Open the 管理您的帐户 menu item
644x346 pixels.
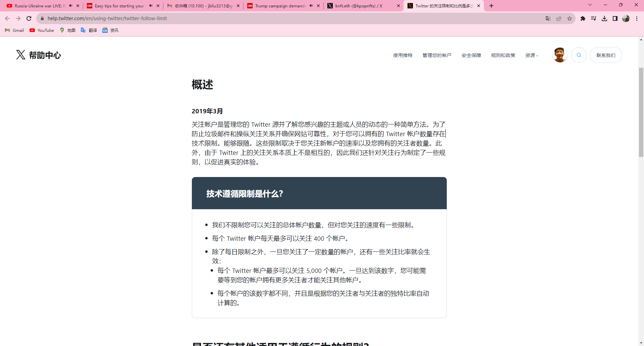coord(437,55)
